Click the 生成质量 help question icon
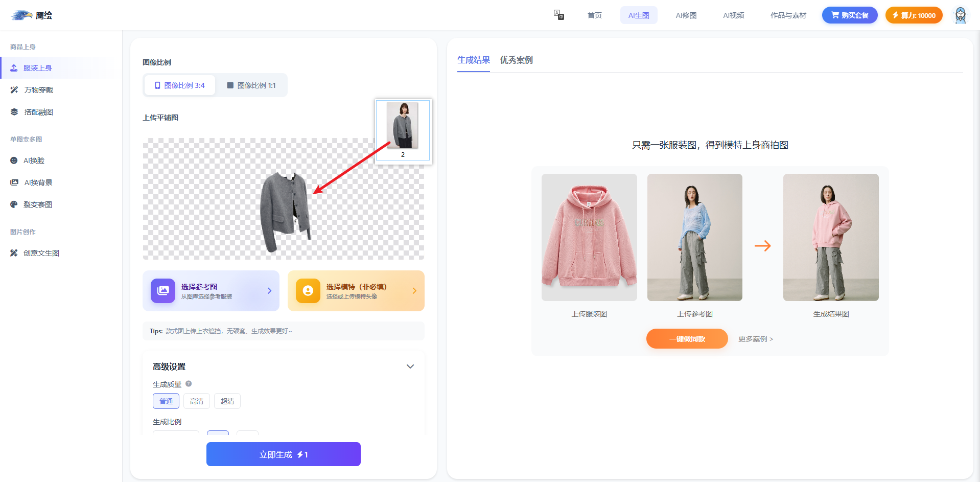980x482 pixels. (x=189, y=384)
